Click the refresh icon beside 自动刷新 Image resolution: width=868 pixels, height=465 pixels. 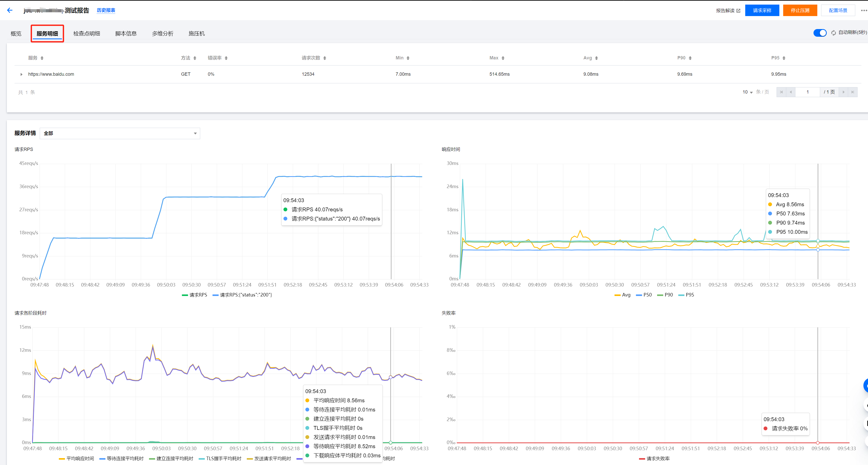833,33
